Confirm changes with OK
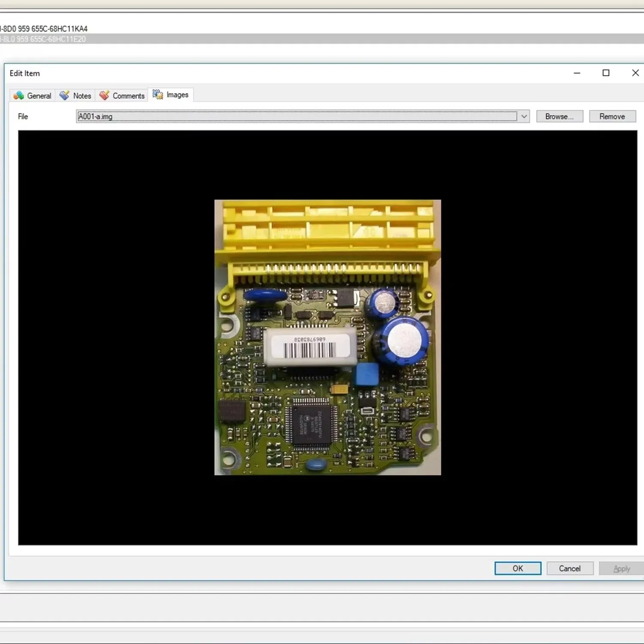Image resolution: width=644 pixels, height=644 pixels. pyautogui.click(x=517, y=568)
